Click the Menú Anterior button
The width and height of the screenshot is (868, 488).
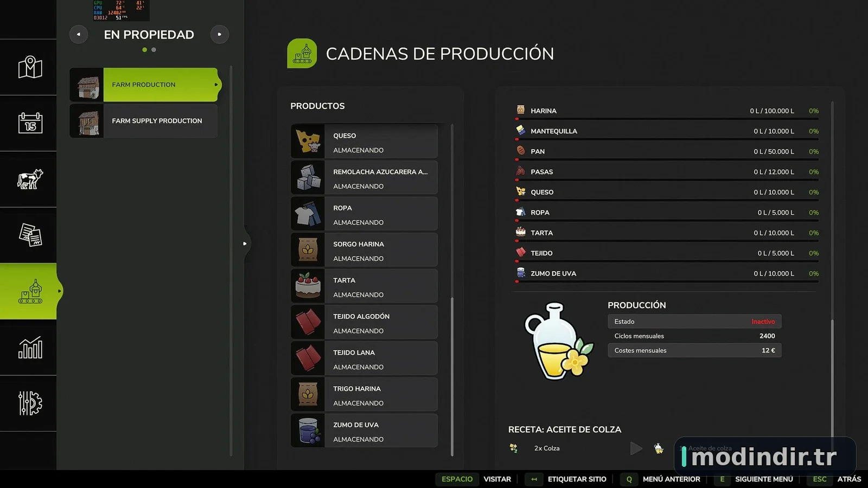click(661, 479)
